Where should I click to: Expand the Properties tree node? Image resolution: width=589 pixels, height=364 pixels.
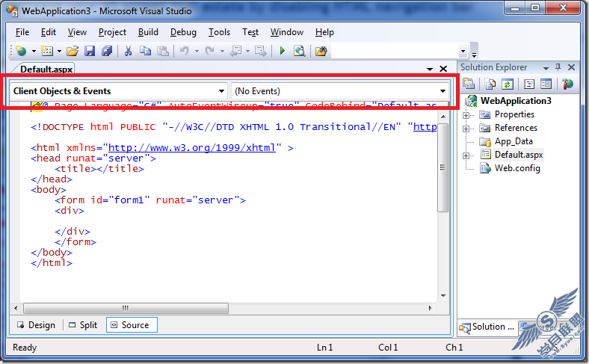(x=466, y=115)
